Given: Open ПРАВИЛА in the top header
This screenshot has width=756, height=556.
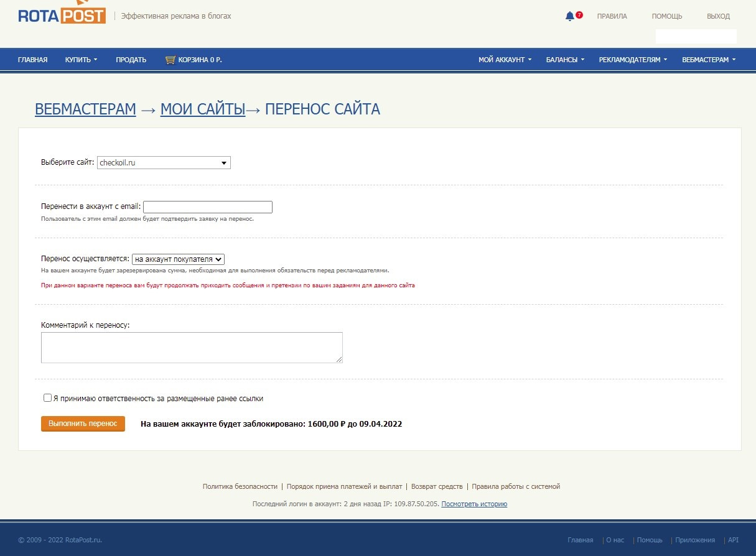Looking at the screenshot, I should pyautogui.click(x=612, y=16).
